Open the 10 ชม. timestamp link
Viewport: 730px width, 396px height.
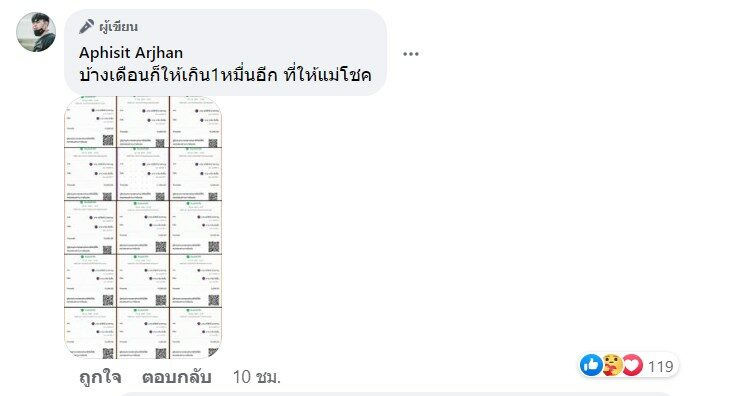[x=257, y=377]
